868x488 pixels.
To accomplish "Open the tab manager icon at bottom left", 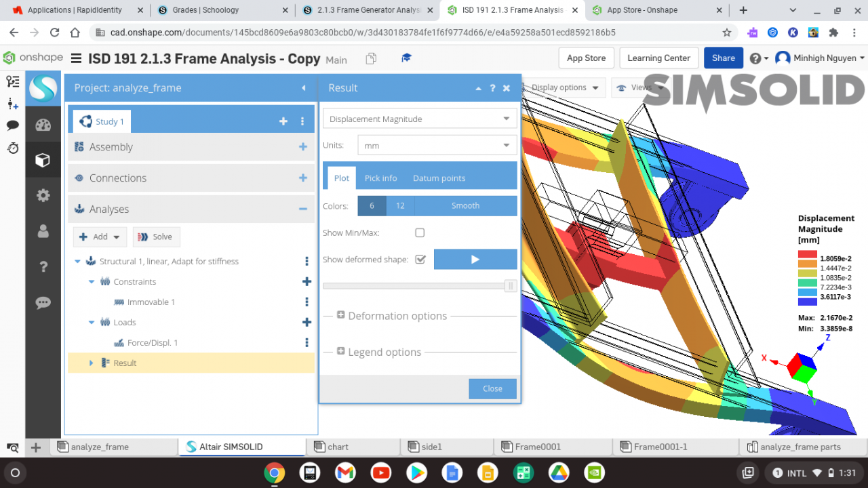I will click(x=12, y=447).
